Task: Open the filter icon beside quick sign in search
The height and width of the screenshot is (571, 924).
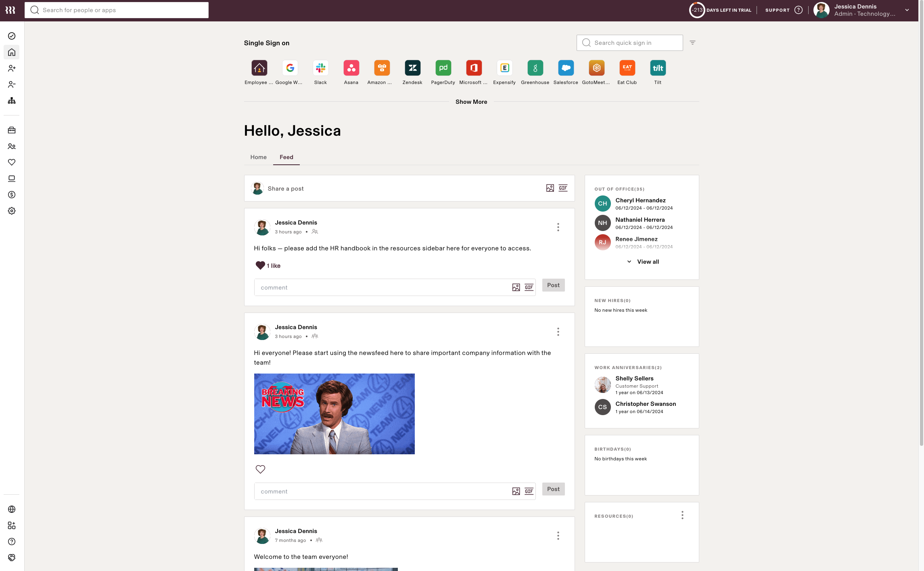Action: click(x=692, y=42)
